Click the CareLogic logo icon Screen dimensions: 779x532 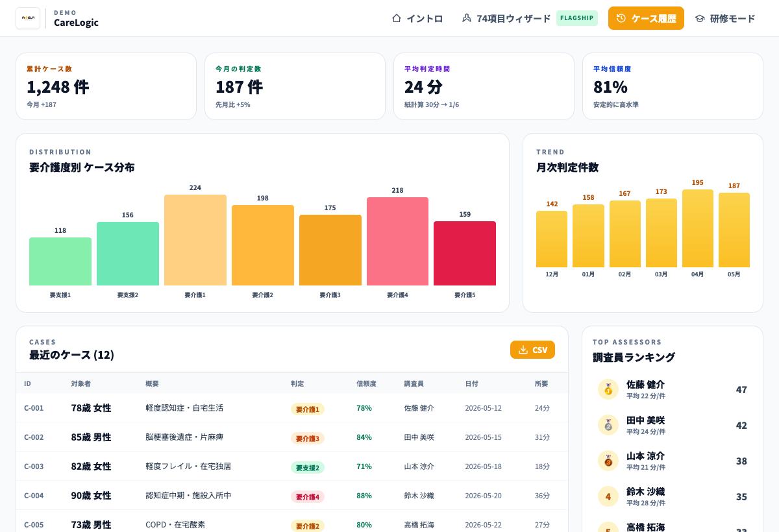click(28, 18)
